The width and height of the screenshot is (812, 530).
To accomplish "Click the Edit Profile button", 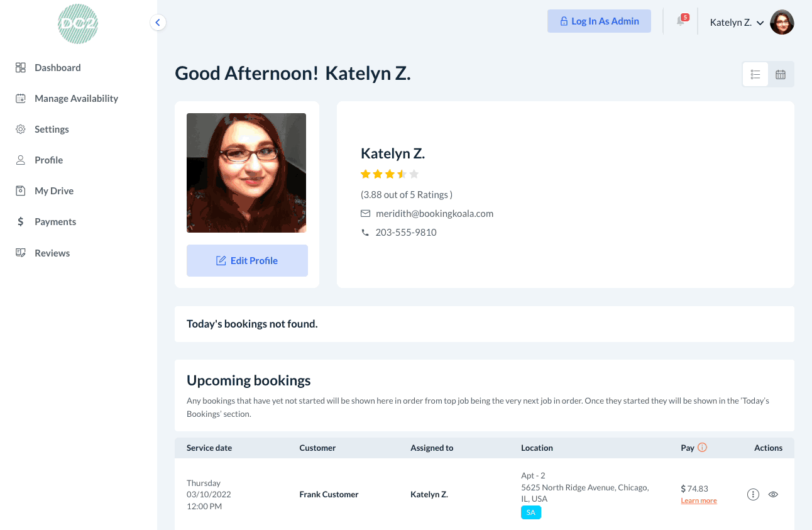I will (247, 260).
